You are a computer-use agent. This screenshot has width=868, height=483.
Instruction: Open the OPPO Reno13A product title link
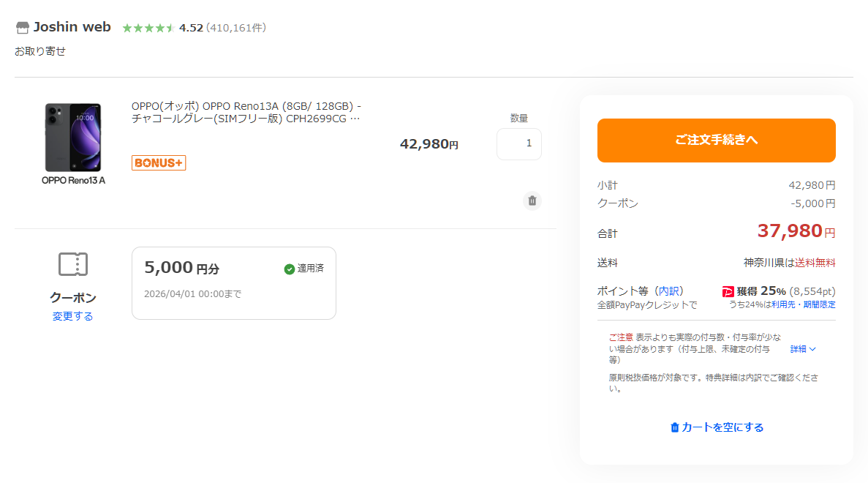[246, 112]
